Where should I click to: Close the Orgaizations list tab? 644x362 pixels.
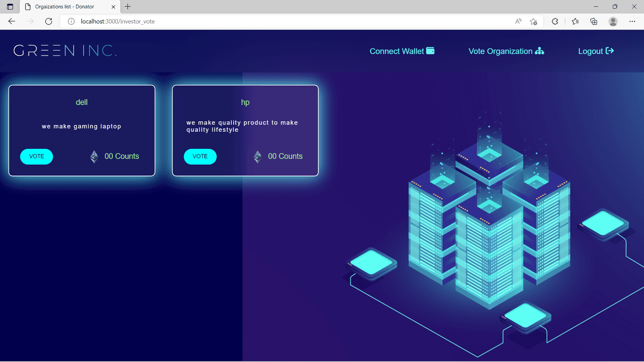(x=113, y=7)
